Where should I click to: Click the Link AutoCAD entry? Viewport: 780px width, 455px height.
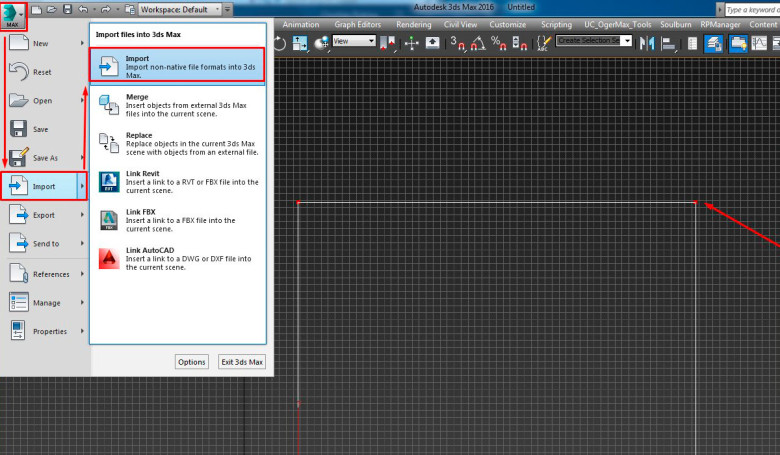coord(178,258)
